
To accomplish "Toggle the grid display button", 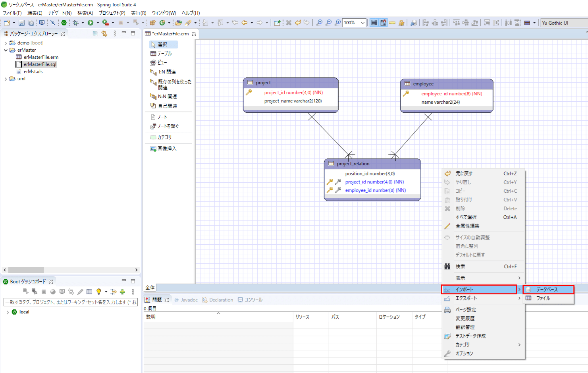I will [x=374, y=23].
